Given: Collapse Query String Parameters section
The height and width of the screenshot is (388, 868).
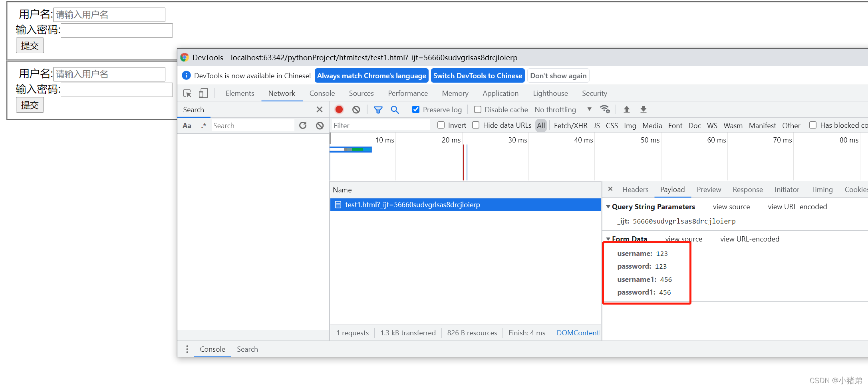Looking at the screenshot, I should 608,207.
